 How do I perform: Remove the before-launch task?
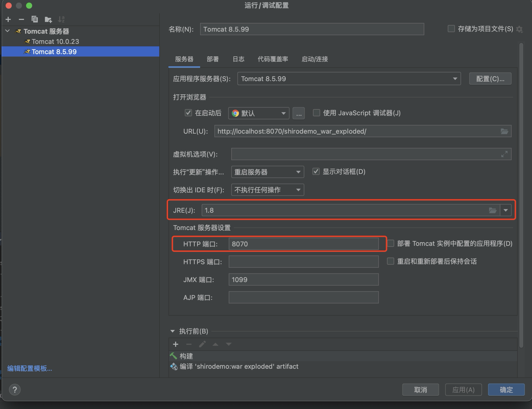pos(189,344)
